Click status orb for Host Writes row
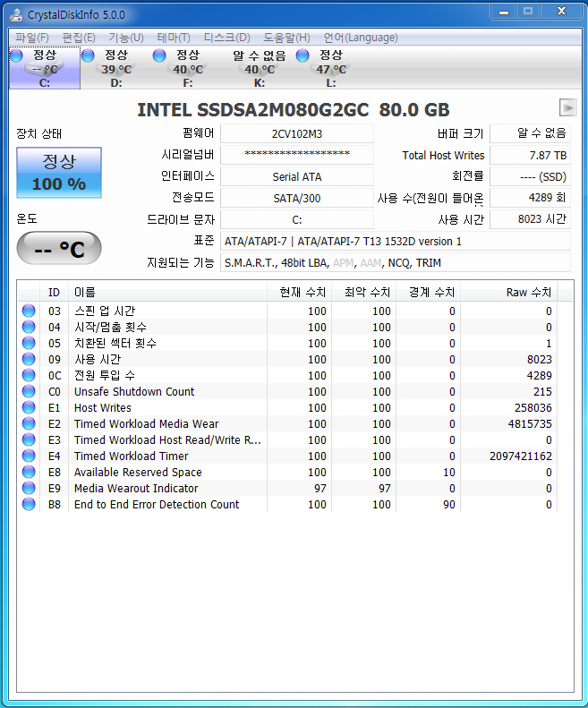Screen dimensions: 588x708 [x=29, y=407]
